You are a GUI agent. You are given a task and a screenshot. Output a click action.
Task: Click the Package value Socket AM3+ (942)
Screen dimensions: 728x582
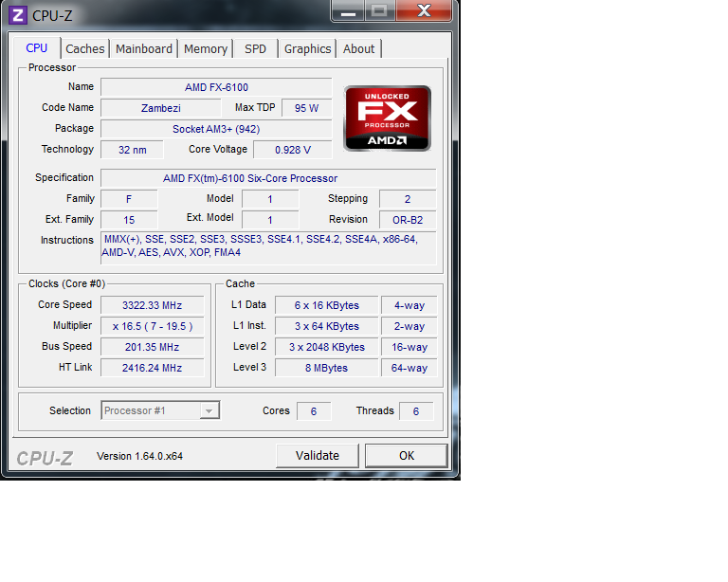point(216,129)
